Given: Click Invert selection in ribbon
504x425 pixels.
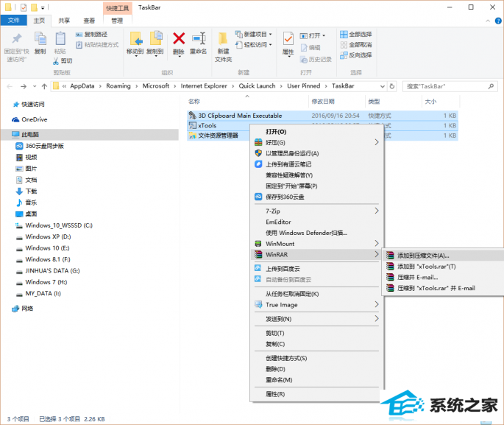Looking at the screenshot, I should 356,55.
